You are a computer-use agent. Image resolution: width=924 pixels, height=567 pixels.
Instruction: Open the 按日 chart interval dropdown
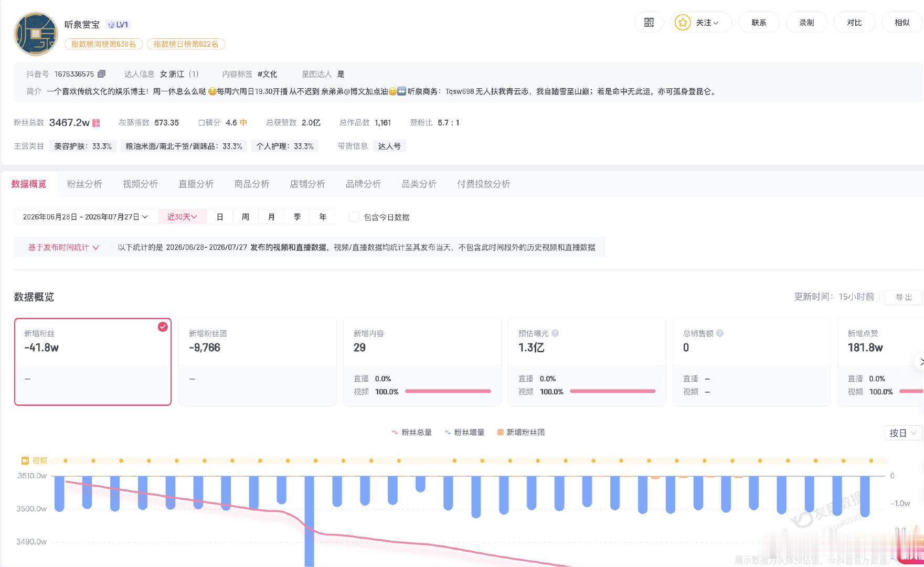click(x=903, y=433)
